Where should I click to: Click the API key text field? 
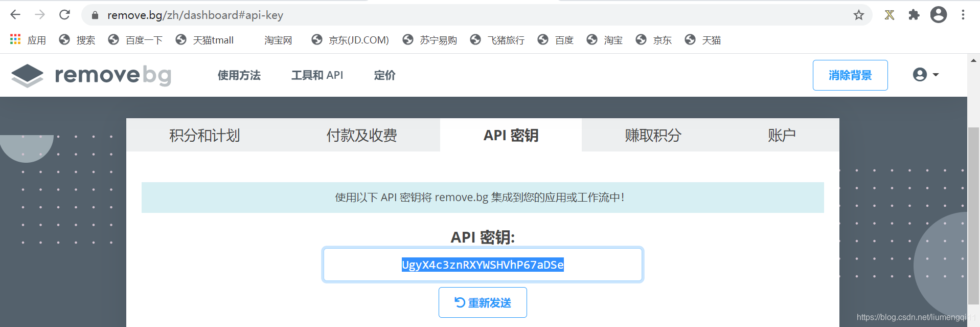[483, 265]
